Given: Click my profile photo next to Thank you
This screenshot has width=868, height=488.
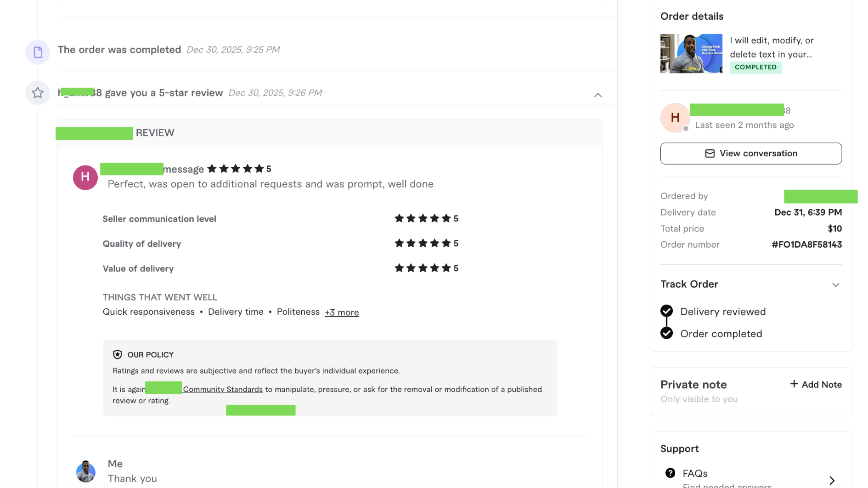Looking at the screenshot, I should [85, 471].
